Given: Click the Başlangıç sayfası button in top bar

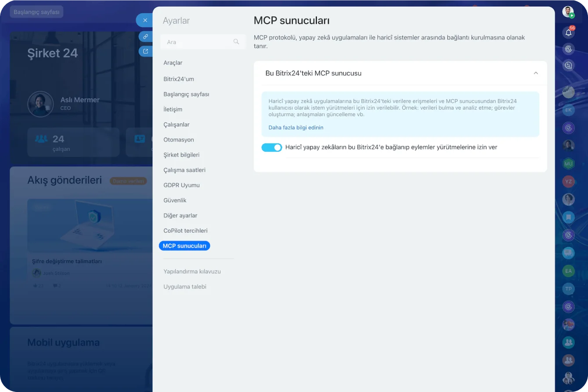Looking at the screenshot, I should pos(36,12).
